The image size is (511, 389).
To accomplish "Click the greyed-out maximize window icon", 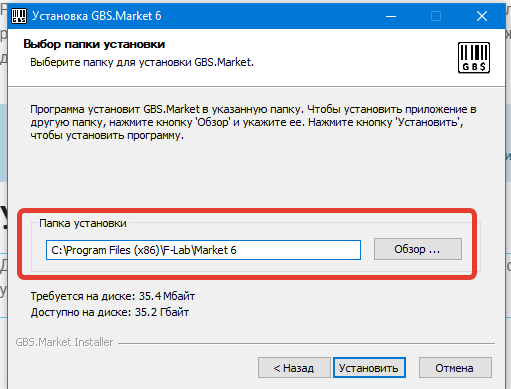I will click(436, 16).
